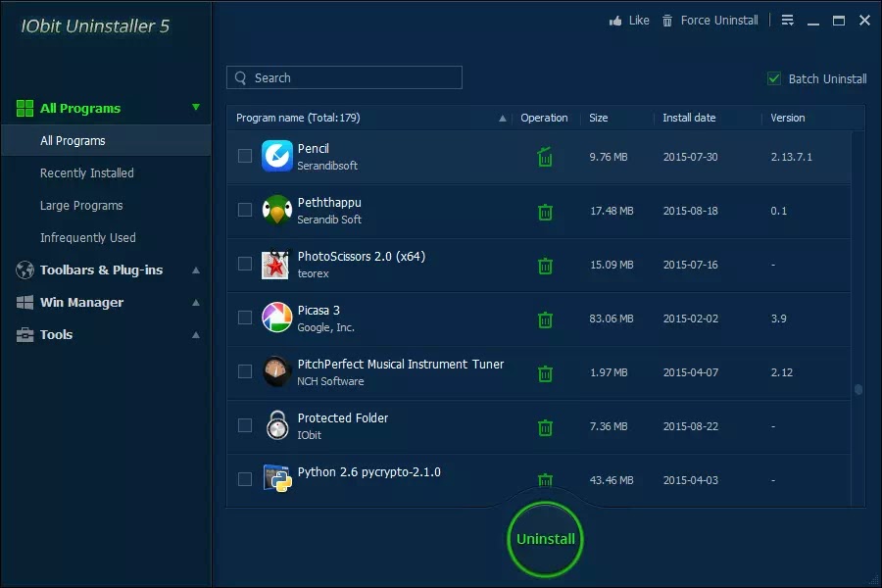
Task: Click the PitchPerfect tuner app icon
Action: click(276, 371)
